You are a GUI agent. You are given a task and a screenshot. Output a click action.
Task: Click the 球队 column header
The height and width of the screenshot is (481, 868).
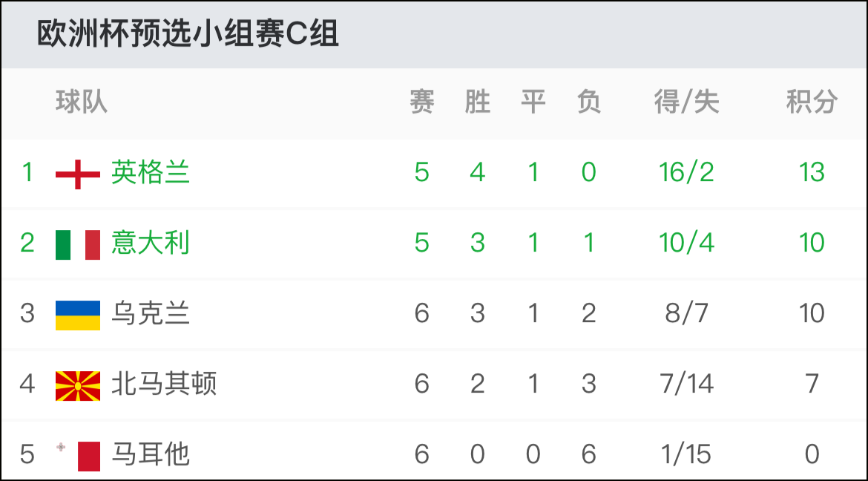coord(82,102)
